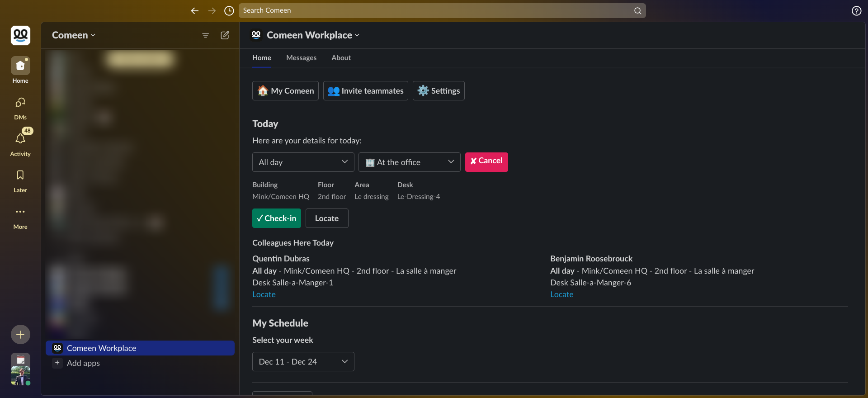This screenshot has height=398, width=868.
Task: Click the Colleagues Here Today heading
Action: click(293, 243)
